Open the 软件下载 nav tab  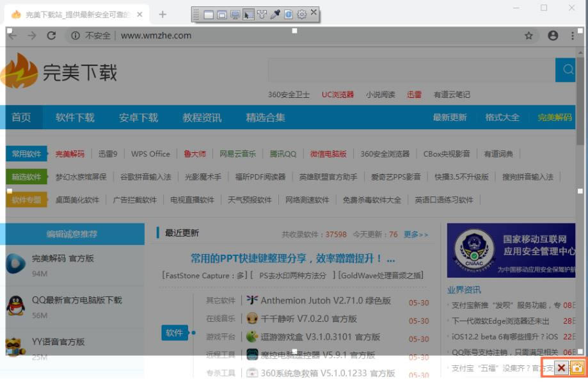75,117
